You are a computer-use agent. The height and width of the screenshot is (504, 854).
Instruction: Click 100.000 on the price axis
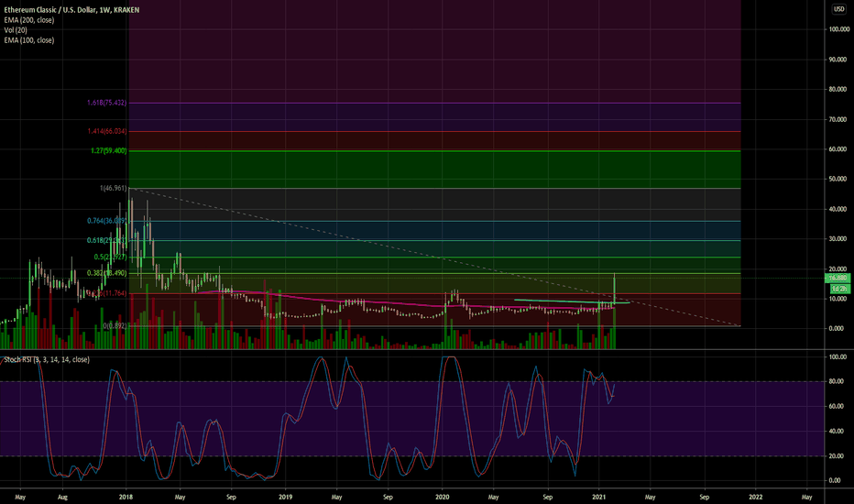click(x=838, y=29)
